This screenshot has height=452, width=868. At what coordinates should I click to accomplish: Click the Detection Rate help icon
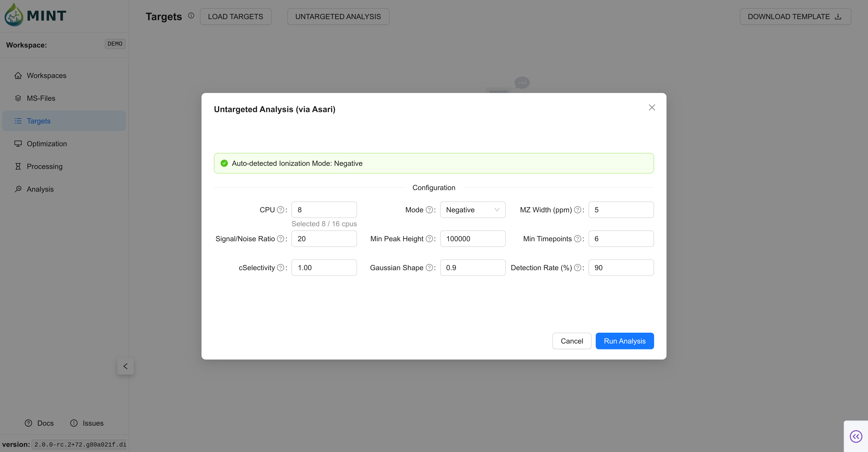pyautogui.click(x=578, y=268)
